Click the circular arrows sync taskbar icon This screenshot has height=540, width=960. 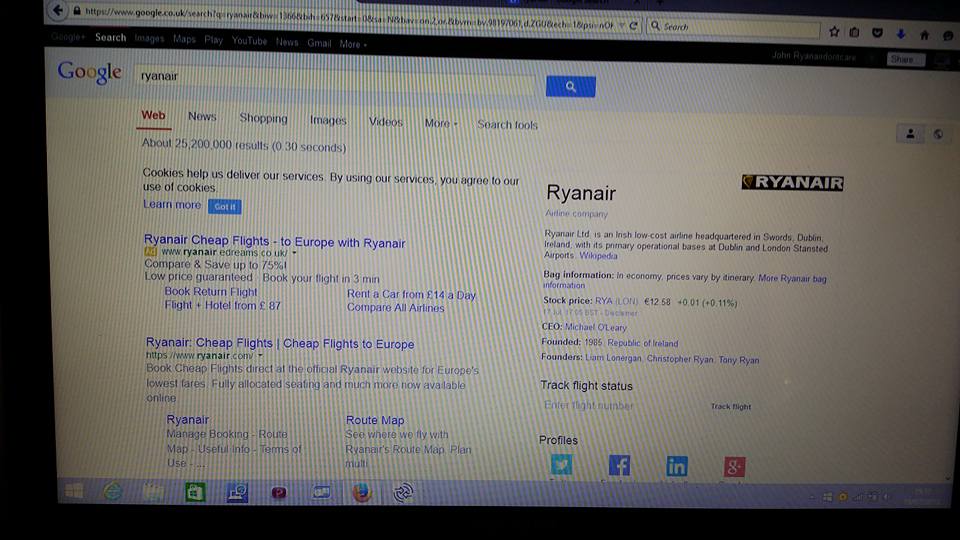coord(403,492)
